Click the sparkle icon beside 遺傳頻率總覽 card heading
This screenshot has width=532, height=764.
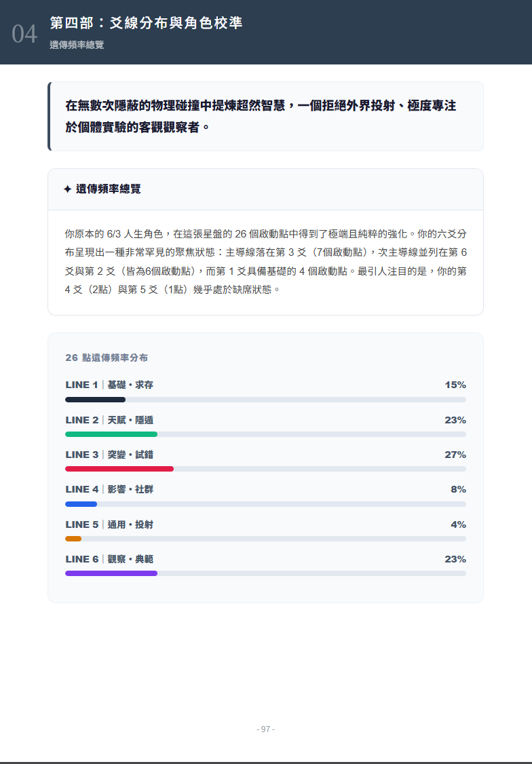(x=67, y=189)
